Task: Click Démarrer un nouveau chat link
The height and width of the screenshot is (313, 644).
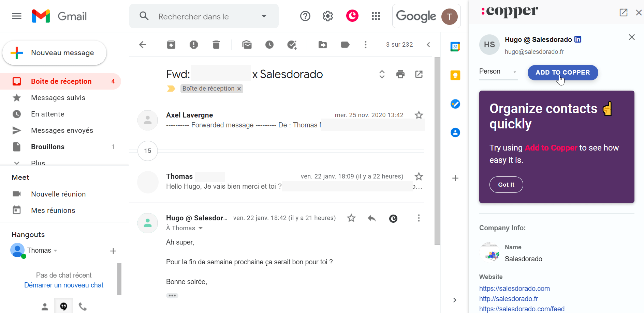Action: coord(64,285)
